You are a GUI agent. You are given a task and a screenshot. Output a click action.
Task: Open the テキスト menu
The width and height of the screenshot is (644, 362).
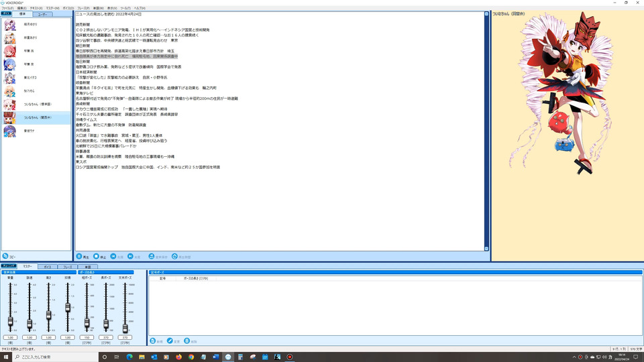coord(36,8)
